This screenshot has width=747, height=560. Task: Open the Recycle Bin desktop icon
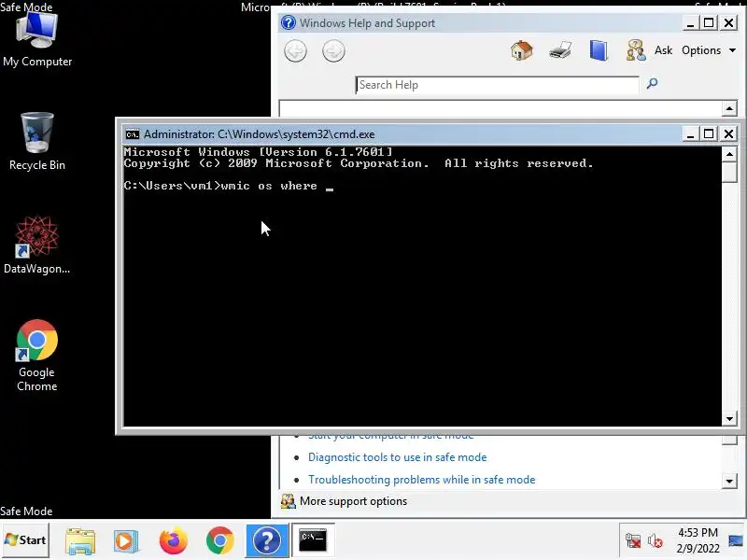point(37,142)
